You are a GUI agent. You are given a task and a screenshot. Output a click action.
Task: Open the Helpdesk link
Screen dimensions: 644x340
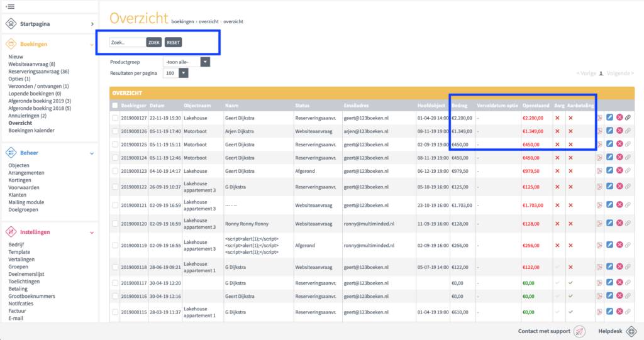pyautogui.click(x=610, y=331)
